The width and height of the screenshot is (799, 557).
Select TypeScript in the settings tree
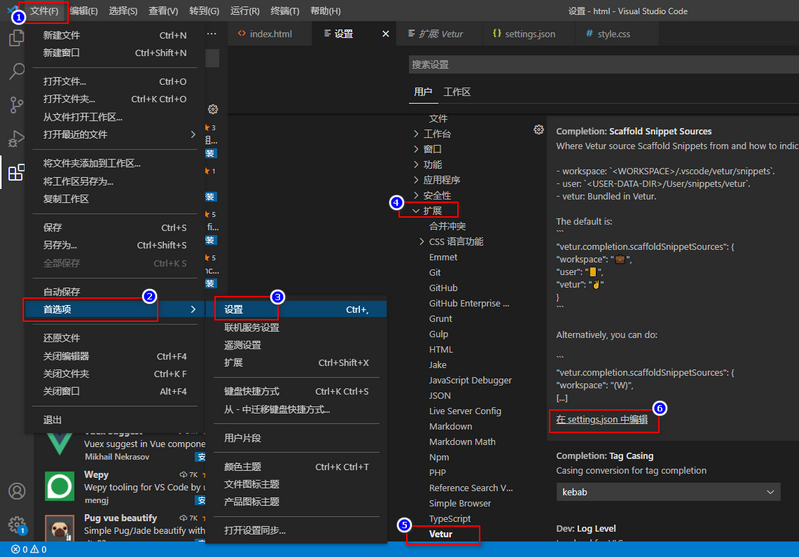click(x=449, y=518)
